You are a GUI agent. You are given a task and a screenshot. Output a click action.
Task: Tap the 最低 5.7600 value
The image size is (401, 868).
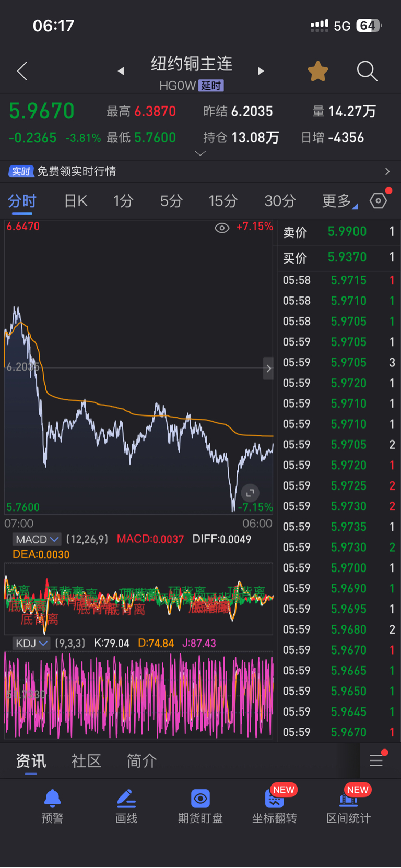pos(141,138)
